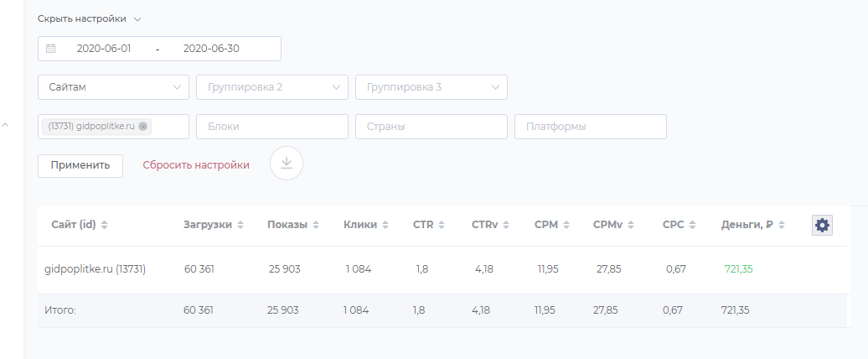Open the Сайтам grouping dropdown

click(x=113, y=86)
